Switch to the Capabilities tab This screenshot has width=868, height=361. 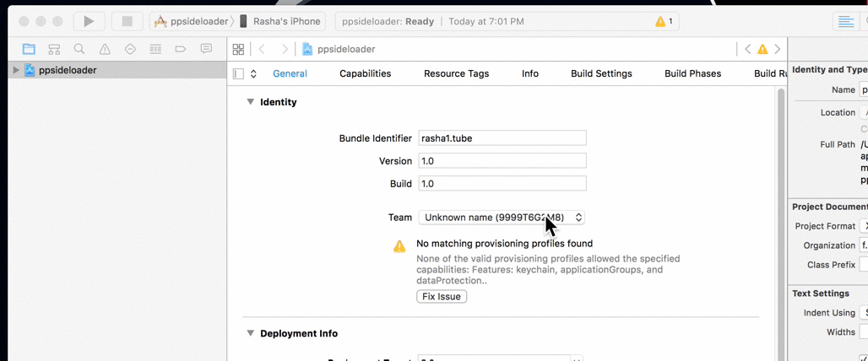point(365,73)
